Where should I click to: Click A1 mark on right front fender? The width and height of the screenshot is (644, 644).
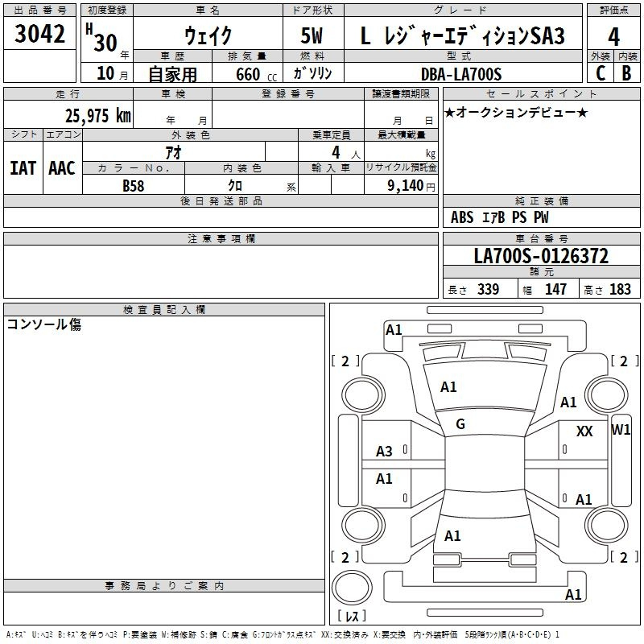[568, 402]
